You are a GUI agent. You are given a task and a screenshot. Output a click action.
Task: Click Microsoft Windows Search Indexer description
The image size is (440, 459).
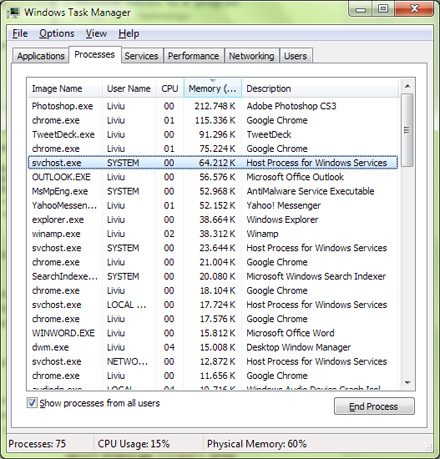[316, 276]
